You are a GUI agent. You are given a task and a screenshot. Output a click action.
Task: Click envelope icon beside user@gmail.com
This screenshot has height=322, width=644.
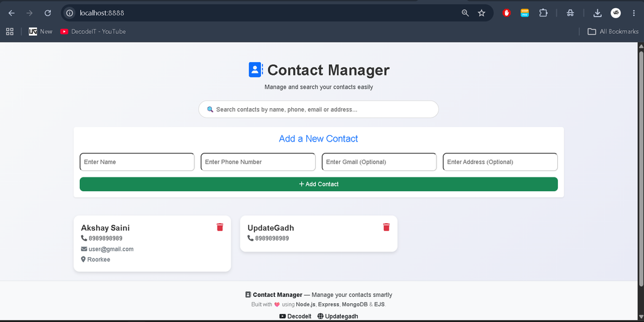84,249
